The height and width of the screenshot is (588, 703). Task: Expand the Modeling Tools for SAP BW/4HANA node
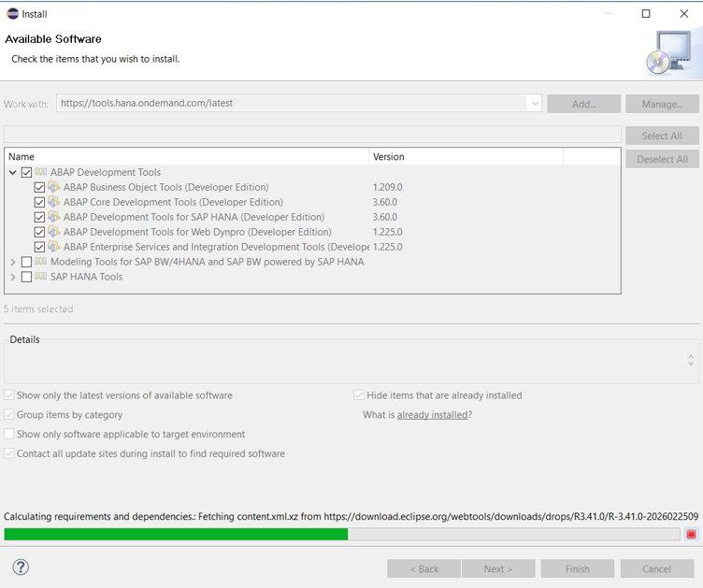click(13, 262)
